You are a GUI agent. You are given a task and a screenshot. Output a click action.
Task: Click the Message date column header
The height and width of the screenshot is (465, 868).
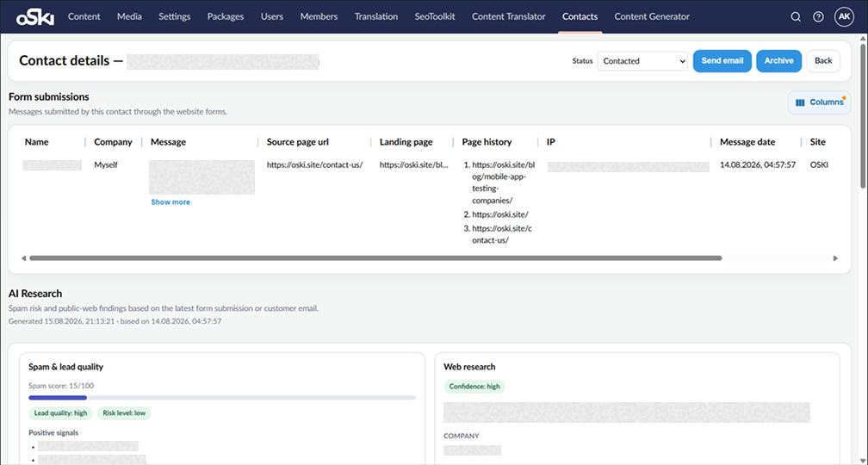tap(747, 142)
